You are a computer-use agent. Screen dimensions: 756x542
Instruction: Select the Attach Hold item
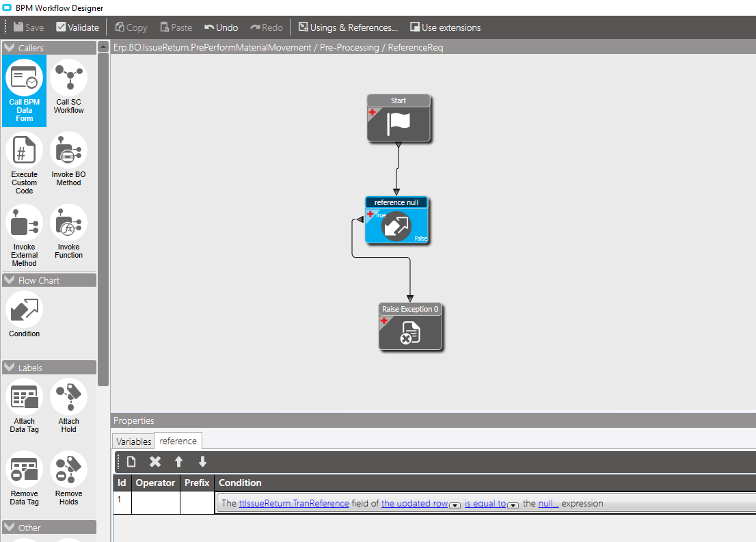[x=68, y=405]
